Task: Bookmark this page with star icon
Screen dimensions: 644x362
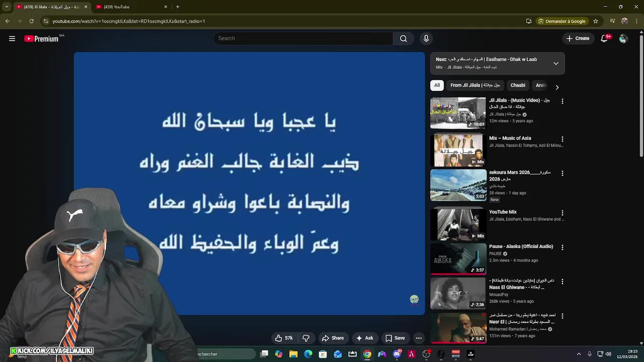Action: [x=596, y=21]
